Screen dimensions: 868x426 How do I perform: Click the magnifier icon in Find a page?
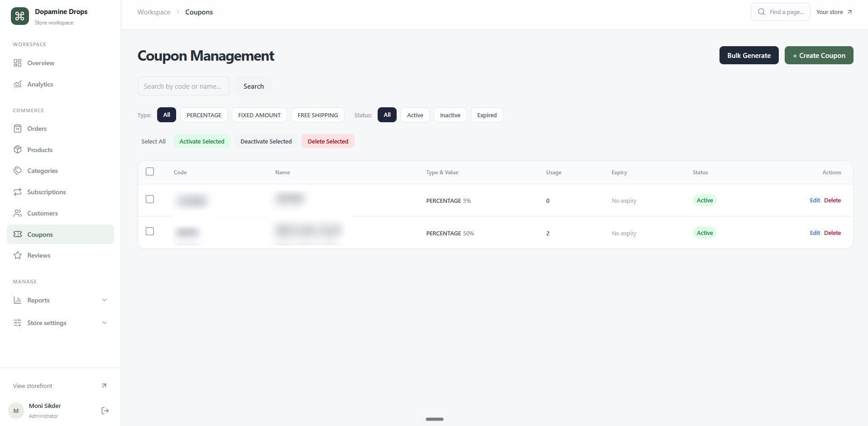point(762,12)
